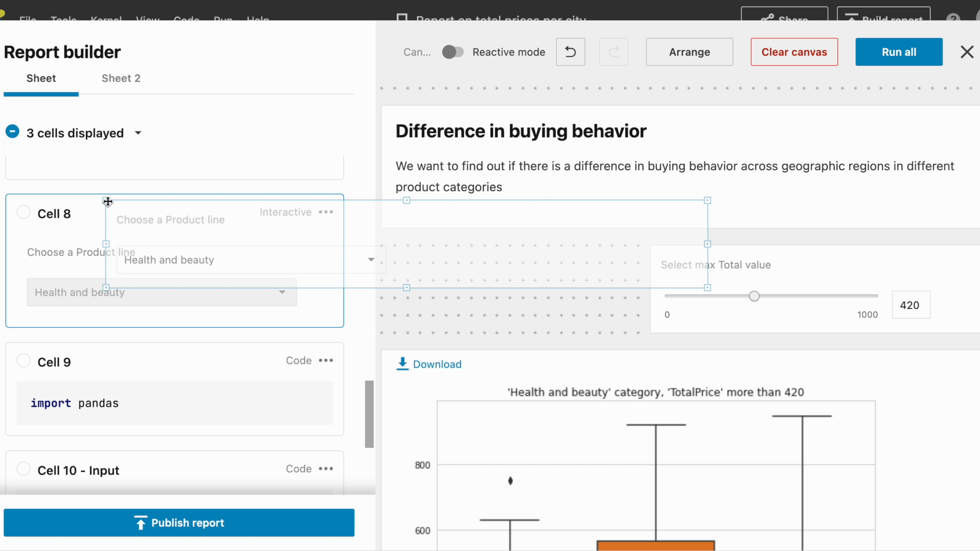Click the 420 value input field

911,305
